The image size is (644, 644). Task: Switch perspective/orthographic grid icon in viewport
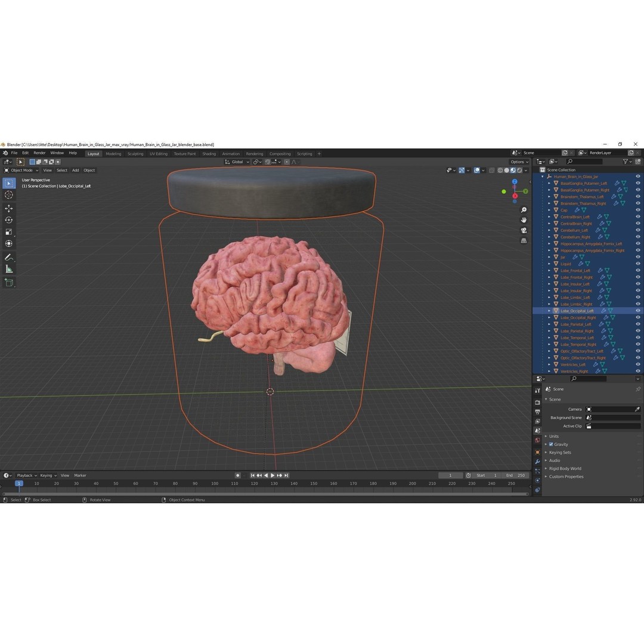click(x=524, y=241)
